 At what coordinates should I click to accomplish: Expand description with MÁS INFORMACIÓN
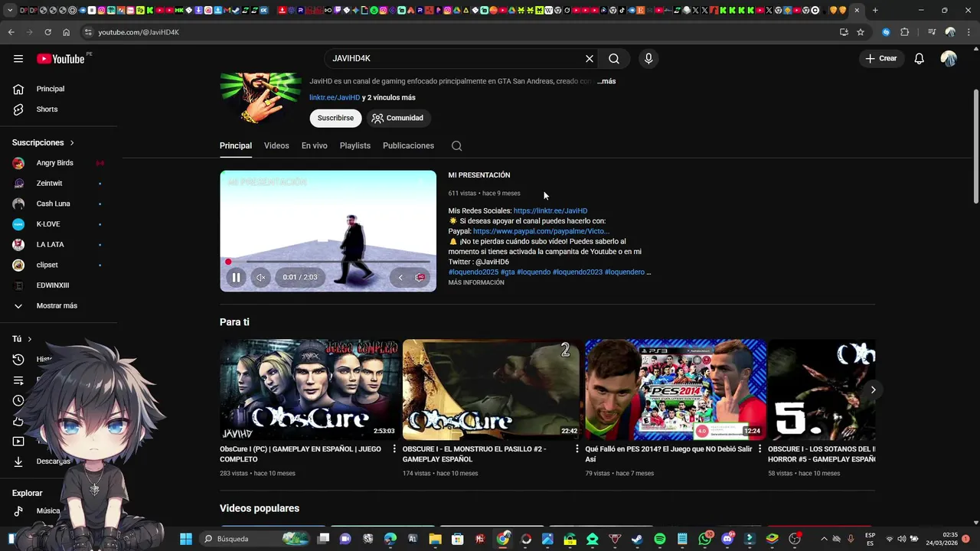click(x=476, y=282)
